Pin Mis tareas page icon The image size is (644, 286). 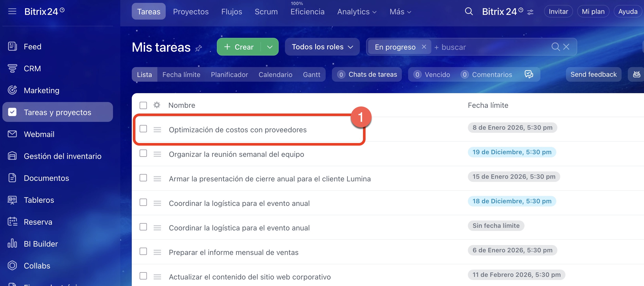[x=199, y=48]
